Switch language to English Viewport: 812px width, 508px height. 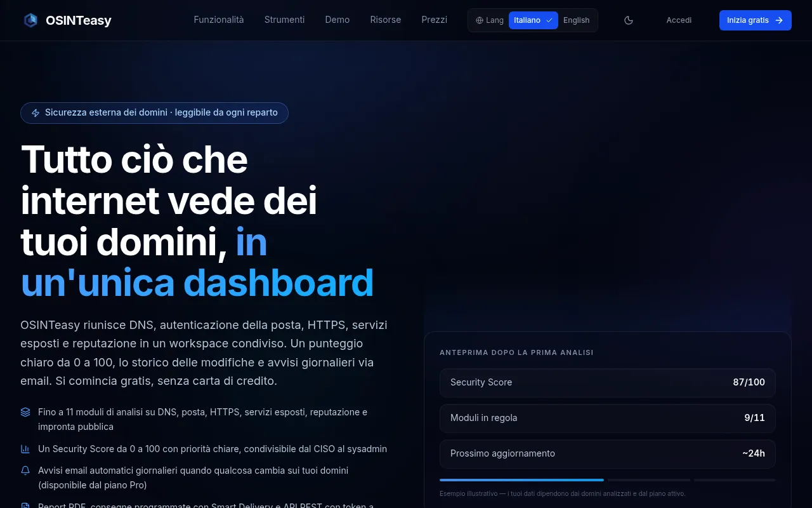pyautogui.click(x=577, y=20)
